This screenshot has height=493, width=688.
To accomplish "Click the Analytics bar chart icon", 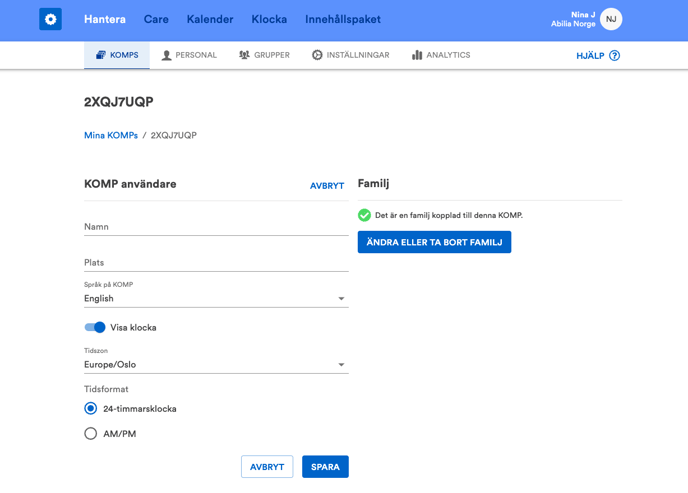I will click(x=417, y=55).
